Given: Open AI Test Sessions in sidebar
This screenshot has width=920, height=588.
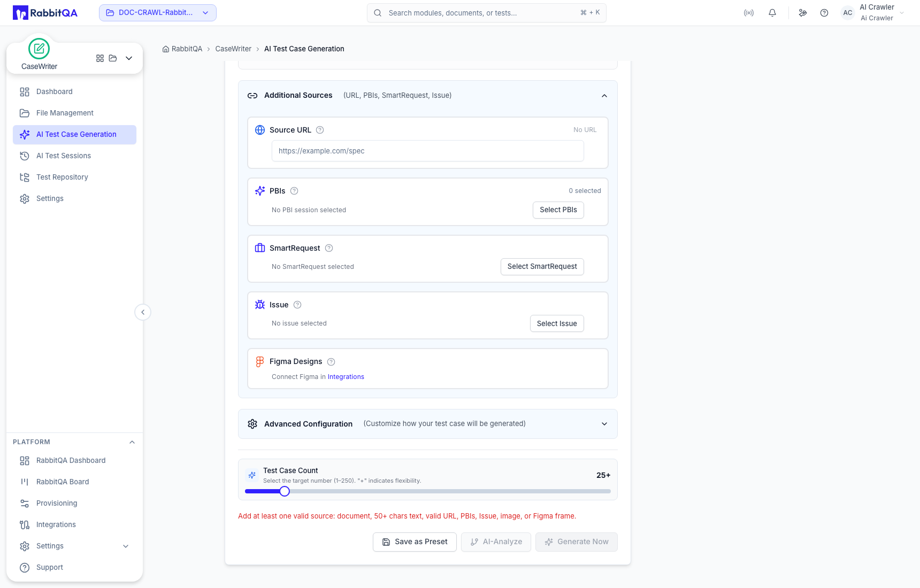Looking at the screenshot, I should coord(74,156).
